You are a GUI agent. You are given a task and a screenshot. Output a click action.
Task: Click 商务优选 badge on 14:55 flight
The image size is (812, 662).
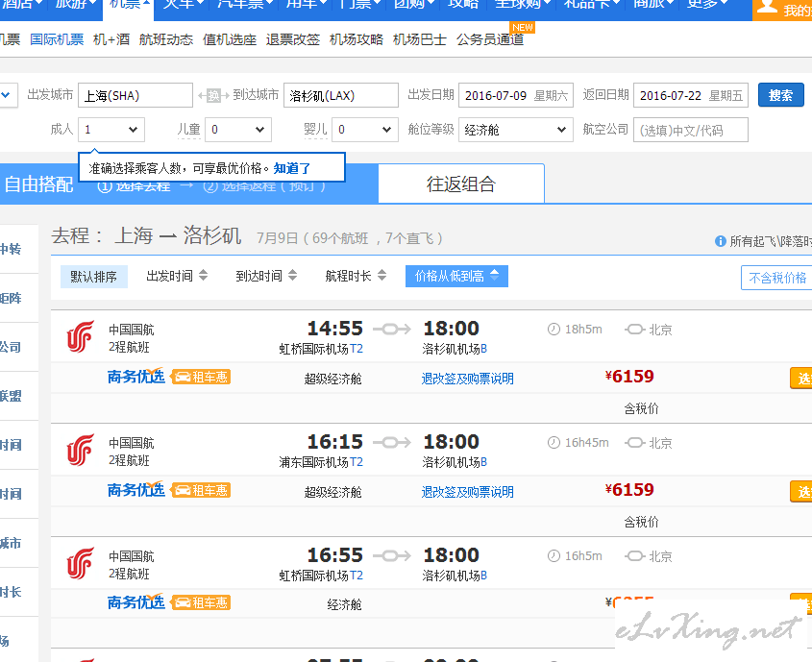pyautogui.click(x=136, y=377)
